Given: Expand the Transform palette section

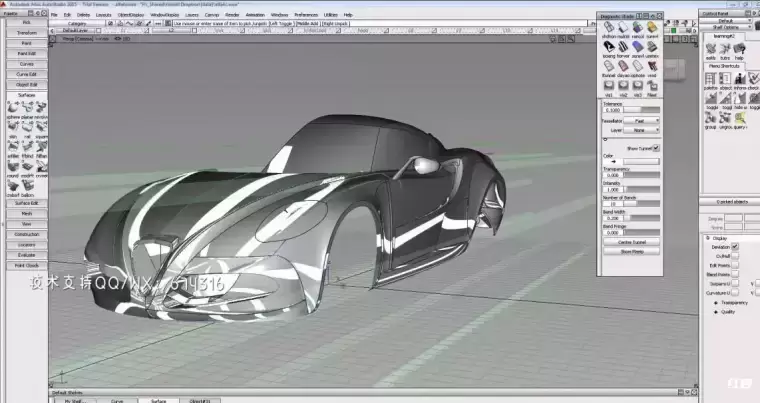Looking at the screenshot, I should [x=27, y=33].
